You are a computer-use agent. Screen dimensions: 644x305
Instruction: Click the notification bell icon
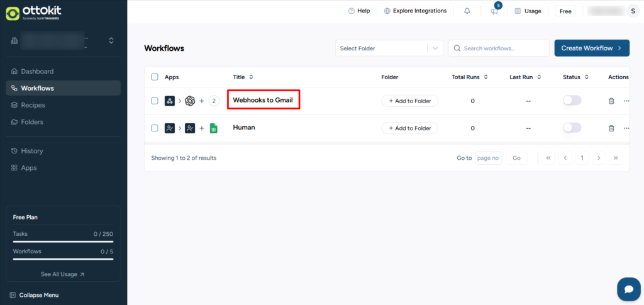pos(467,11)
